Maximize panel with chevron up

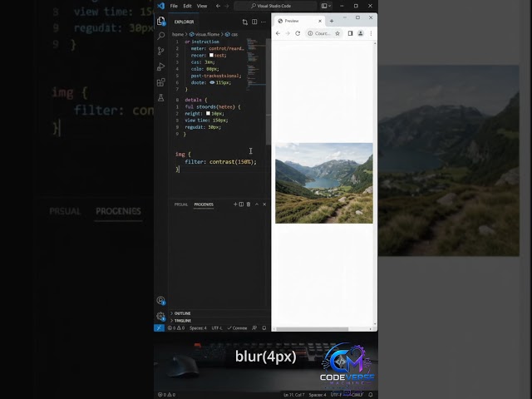[x=257, y=204]
